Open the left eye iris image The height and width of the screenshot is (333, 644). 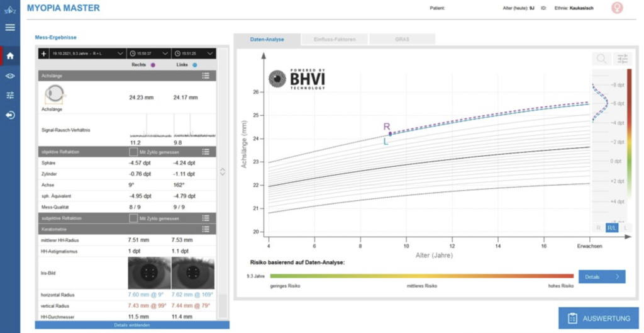tap(193, 273)
